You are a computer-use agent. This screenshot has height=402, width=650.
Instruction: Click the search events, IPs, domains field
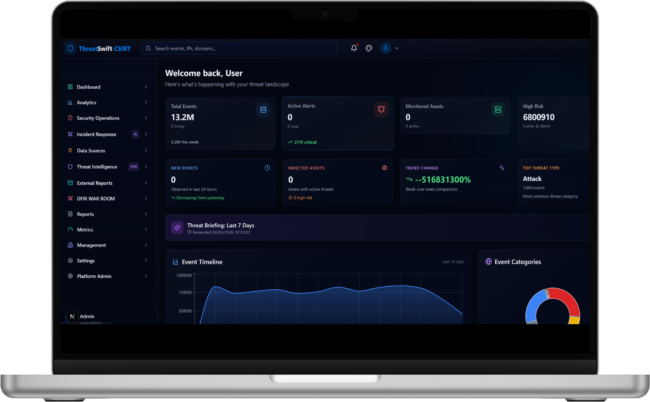pos(240,48)
